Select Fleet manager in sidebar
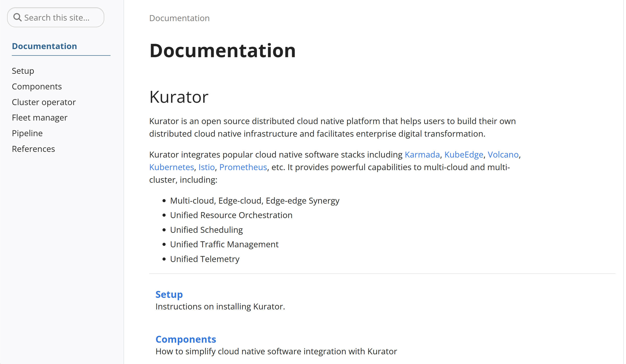The width and height of the screenshot is (626, 364). coord(40,117)
